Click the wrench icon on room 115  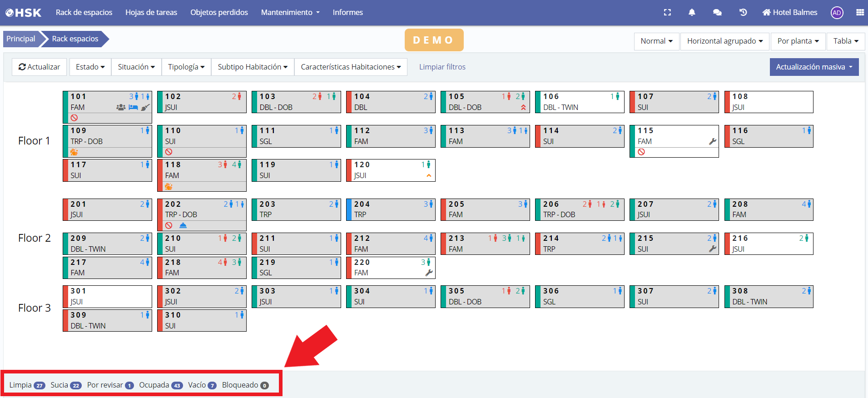click(x=712, y=142)
